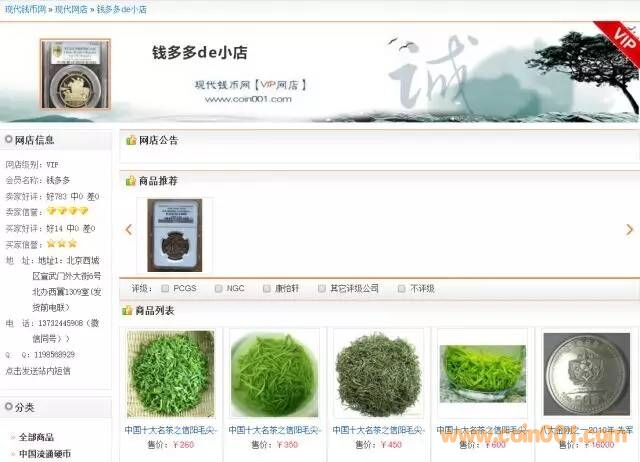Select the 康怡轩 checkbox filter
Screen dimensions: 640x462
267,289
